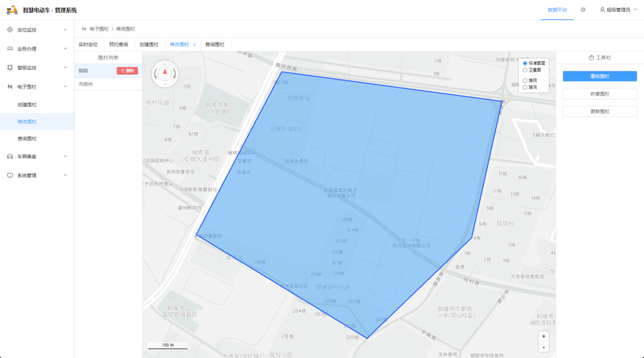The image size is (644, 358).
Task: Enable the 路况 checkbox
Action: (525, 87)
